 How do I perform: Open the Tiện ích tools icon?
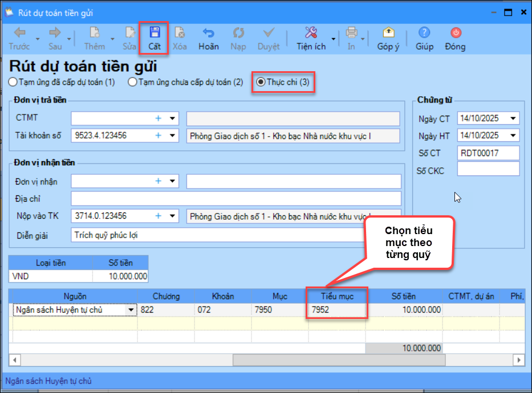point(311,33)
